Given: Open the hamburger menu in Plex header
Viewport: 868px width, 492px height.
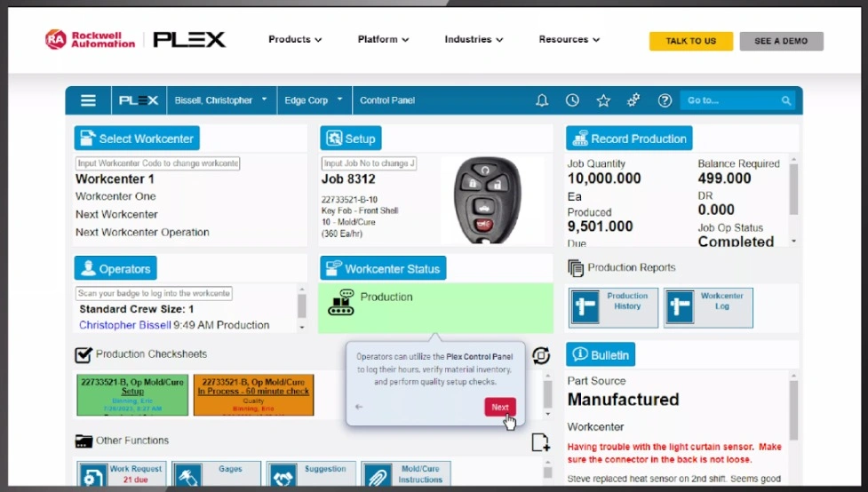Looking at the screenshot, I should point(88,100).
